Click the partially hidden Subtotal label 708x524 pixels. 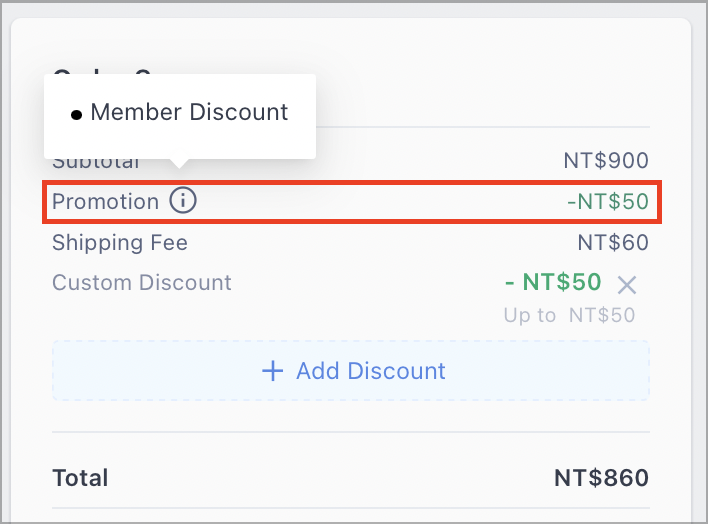[x=96, y=164]
